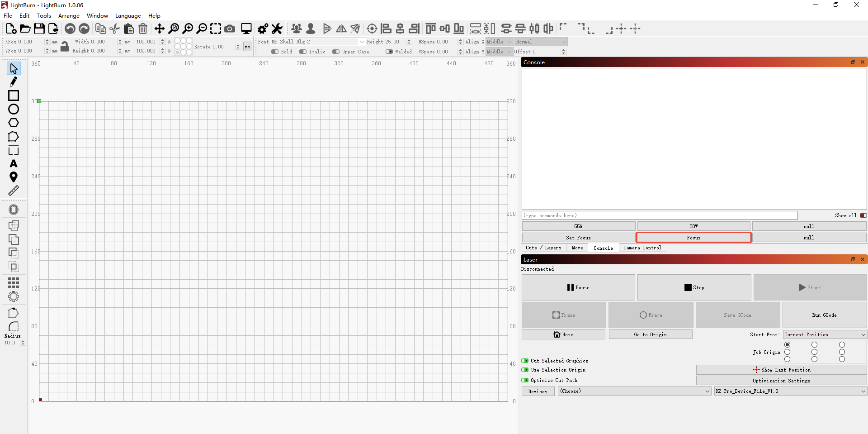Pick the Position Laser marker tool
Viewport: 868px width, 434px height.
(14, 177)
